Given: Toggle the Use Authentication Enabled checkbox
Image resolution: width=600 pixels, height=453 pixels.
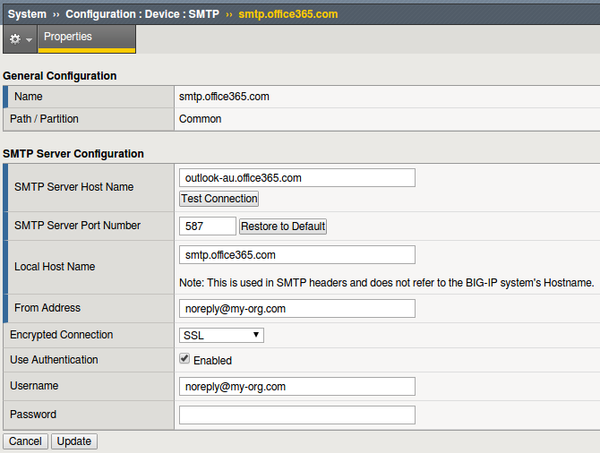Looking at the screenshot, I should coord(184,359).
